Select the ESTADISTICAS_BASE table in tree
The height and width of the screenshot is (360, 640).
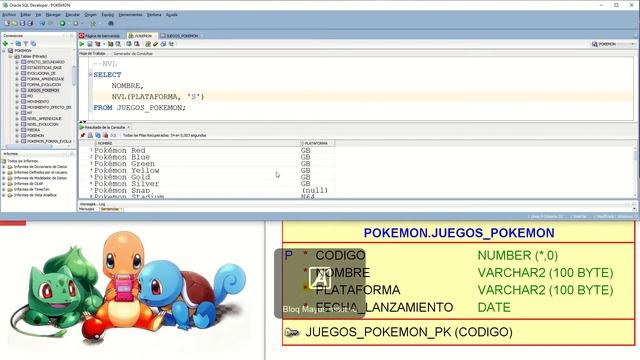pyautogui.click(x=44, y=68)
